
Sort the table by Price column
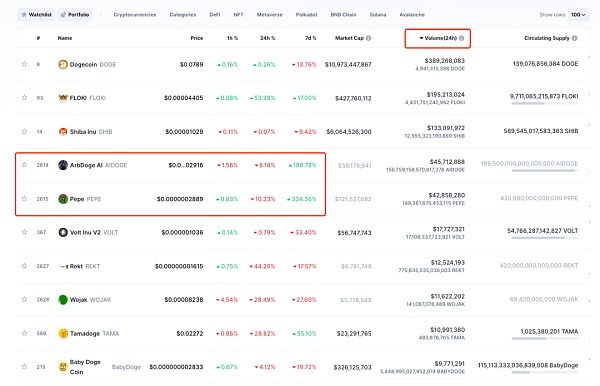(197, 38)
